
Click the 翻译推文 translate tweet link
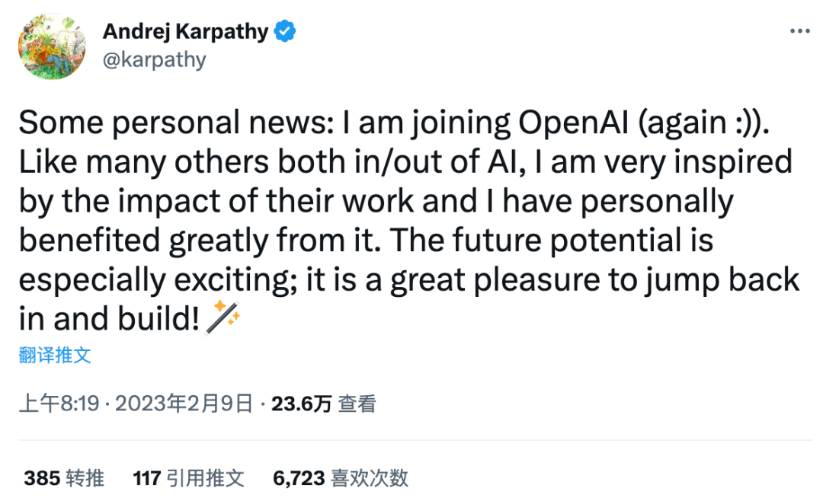pos(55,355)
